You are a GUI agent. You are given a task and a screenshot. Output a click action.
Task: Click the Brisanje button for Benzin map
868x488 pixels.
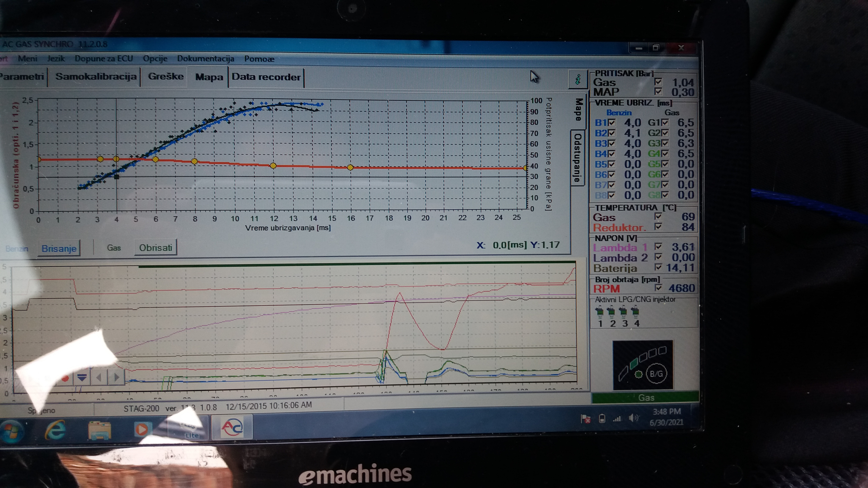click(x=59, y=249)
